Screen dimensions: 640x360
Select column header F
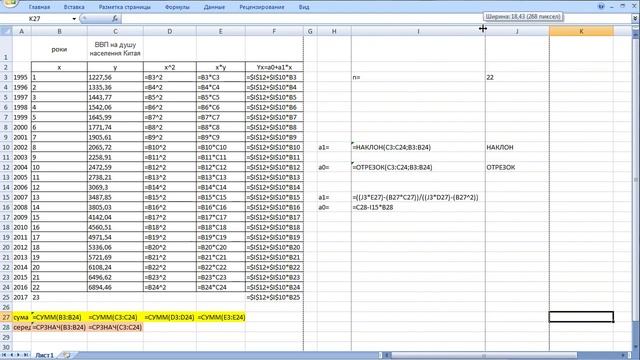tap(274, 31)
